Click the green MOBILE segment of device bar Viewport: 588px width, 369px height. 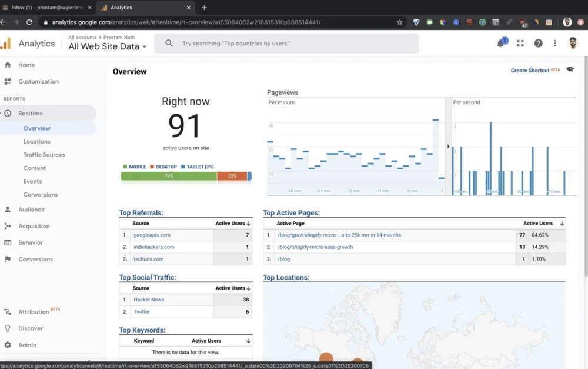click(x=169, y=176)
